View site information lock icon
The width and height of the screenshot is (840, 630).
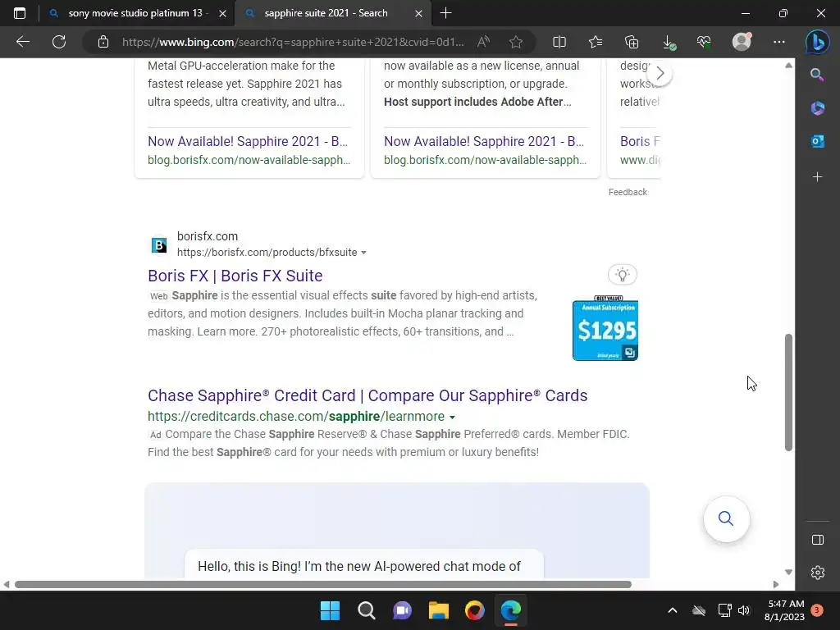(x=103, y=42)
